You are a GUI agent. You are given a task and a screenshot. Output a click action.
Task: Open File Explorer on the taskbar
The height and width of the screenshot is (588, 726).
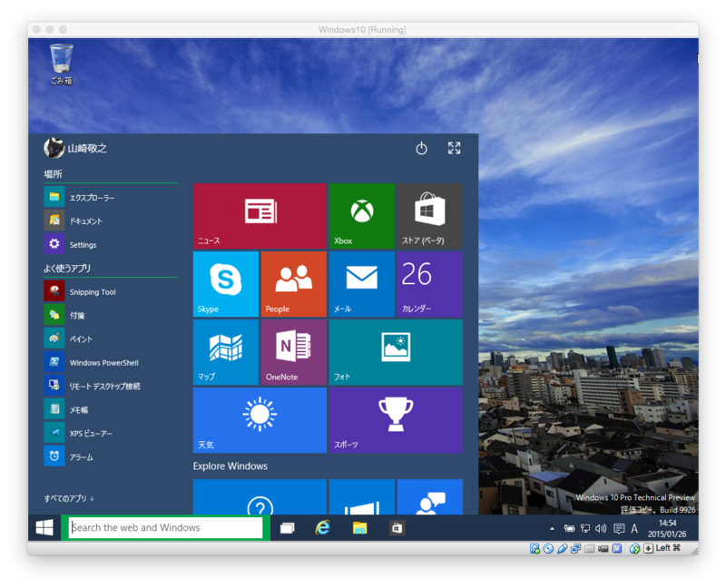359,528
